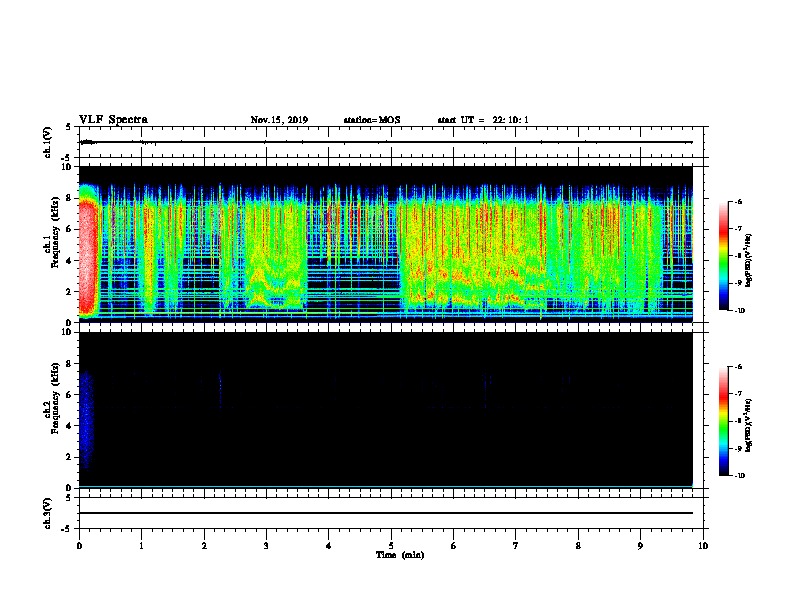This screenshot has width=792, height=612.
Task: Click the "4" kHz tick on ch.1 spectrogram axis
Action: (x=70, y=261)
